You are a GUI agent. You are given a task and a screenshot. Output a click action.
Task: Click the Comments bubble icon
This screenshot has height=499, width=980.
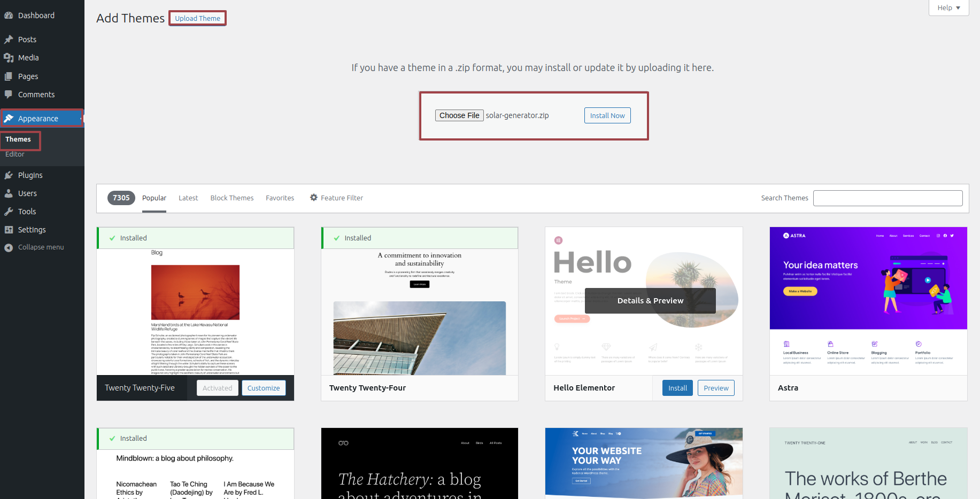click(x=9, y=95)
